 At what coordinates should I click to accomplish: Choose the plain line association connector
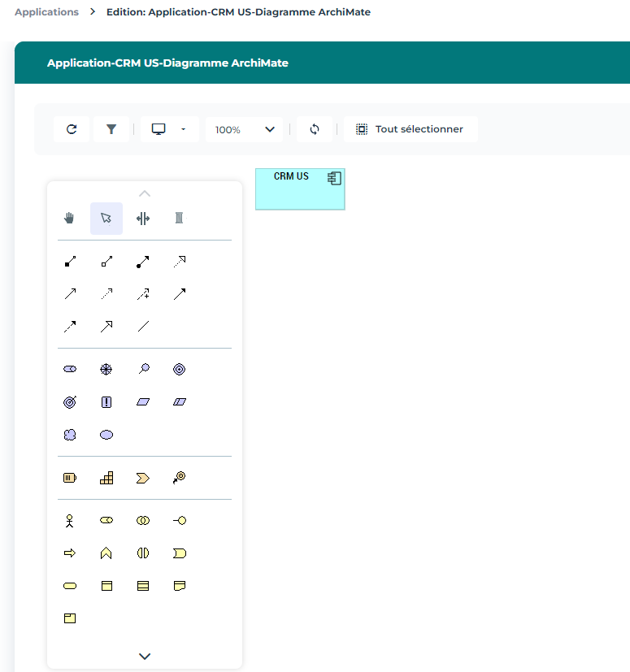[x=143, y=326]
